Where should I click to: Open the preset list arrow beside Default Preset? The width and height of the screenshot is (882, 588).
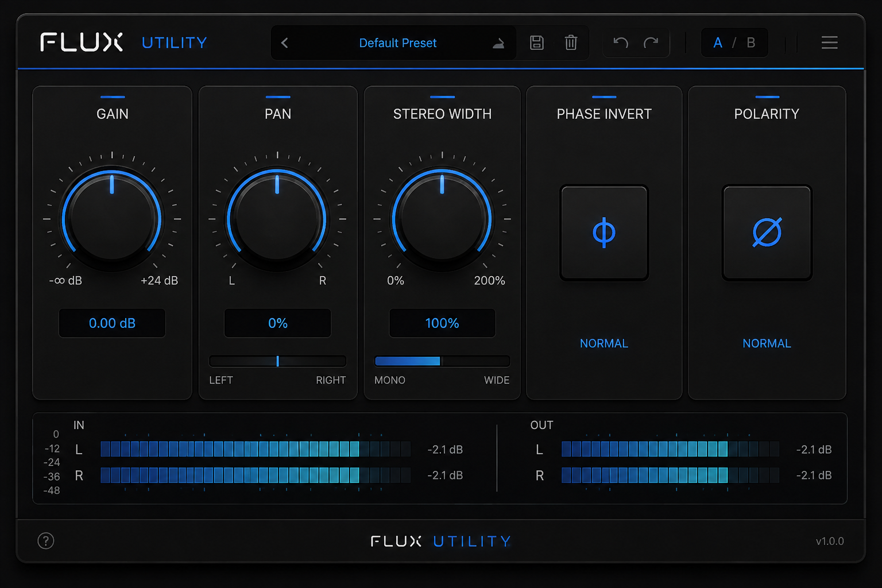coord(498,44)
